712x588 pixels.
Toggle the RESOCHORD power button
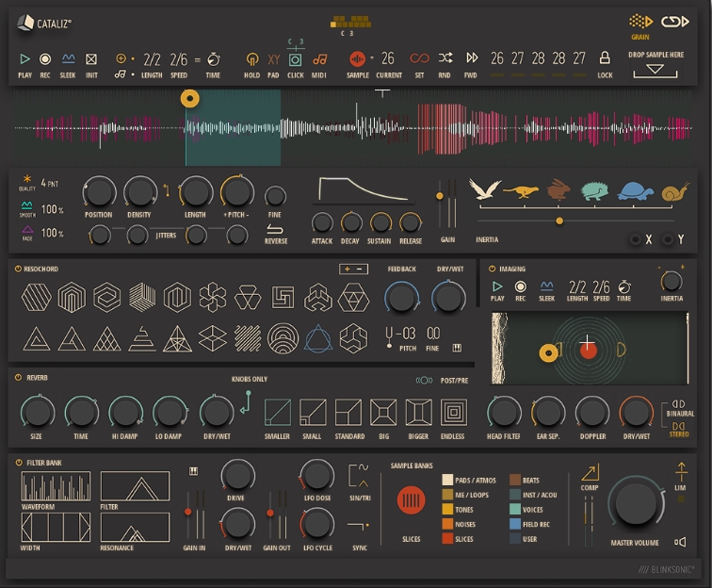(18, 269)
